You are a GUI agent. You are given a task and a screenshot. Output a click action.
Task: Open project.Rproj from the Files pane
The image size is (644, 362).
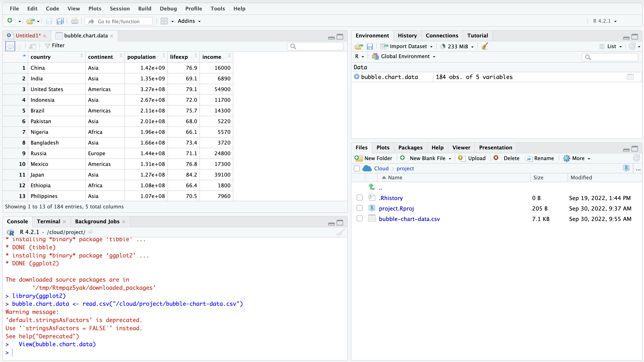point(396,208)
